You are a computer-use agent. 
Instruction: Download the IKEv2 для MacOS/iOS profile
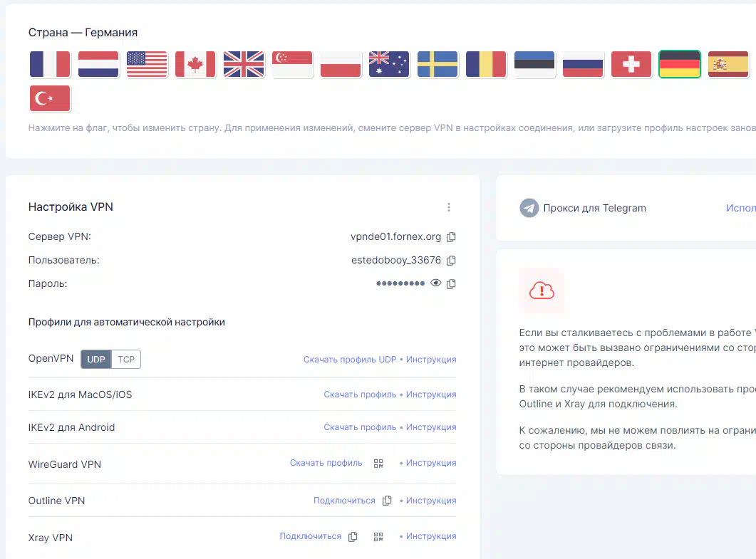tap(360, 395)
